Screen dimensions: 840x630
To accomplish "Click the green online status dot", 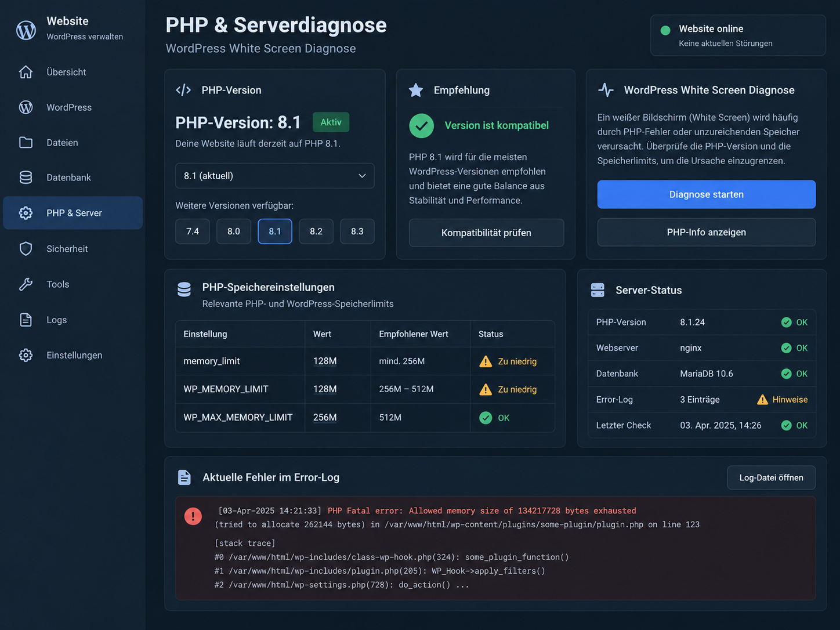I will point(665,30).
